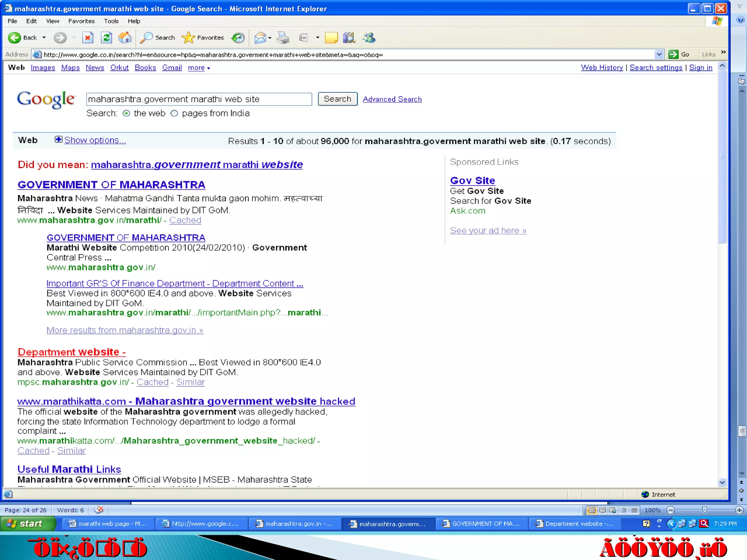Click the Home icon in toolbar
The height and width of the screenshot is (560, 747).
click(x=125, y=38)
